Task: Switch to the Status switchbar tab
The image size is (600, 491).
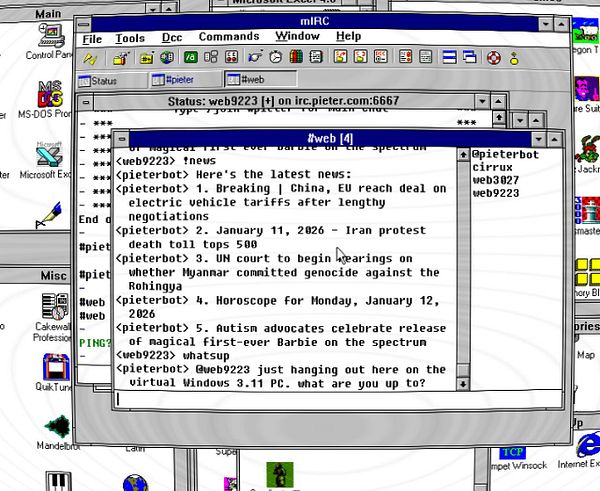Action: point(112,81)
